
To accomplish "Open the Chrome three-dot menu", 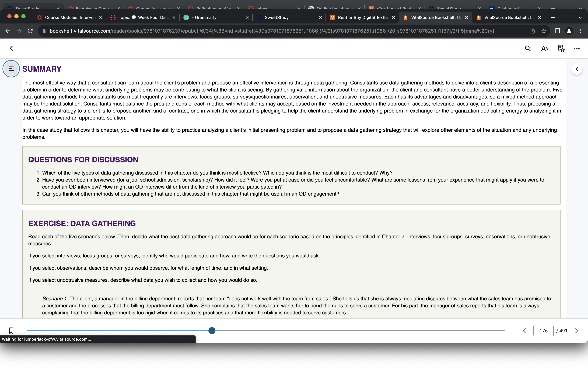I will tap(580, 31).
